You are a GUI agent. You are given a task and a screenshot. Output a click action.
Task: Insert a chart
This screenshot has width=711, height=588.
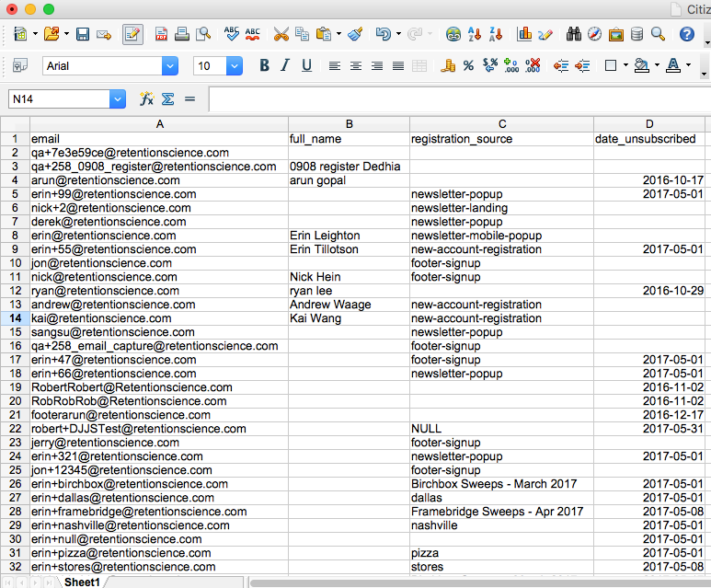[x=524, y=34]
